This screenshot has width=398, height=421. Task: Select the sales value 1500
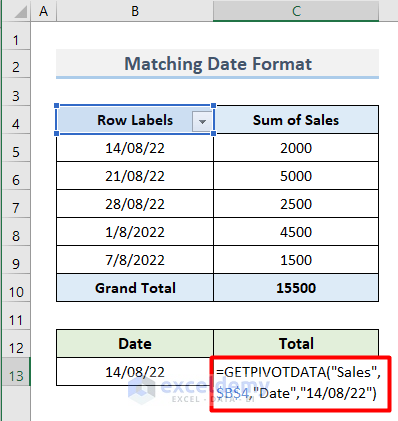(x=296, y=260)
